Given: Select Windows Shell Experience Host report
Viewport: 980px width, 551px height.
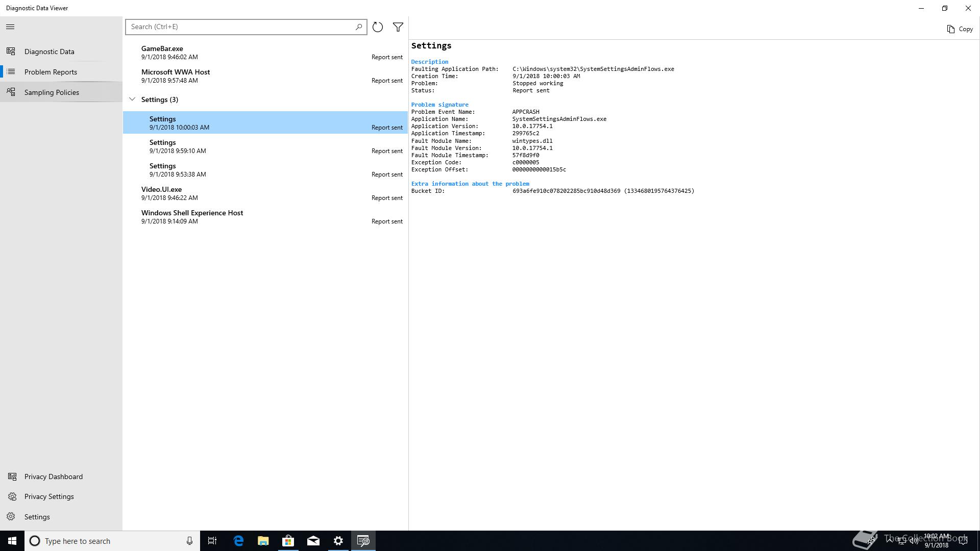Looking at the screenshot, I should (265, 217).
